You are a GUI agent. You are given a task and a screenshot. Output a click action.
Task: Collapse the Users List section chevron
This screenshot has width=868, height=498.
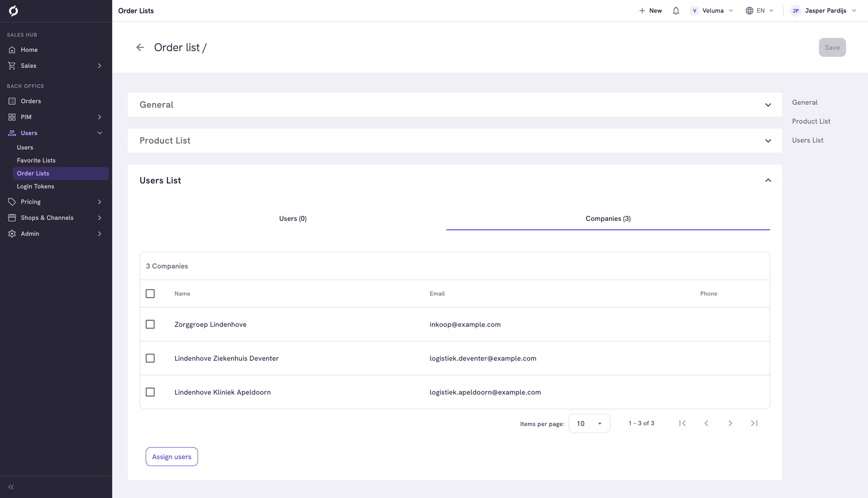(768, 180)
